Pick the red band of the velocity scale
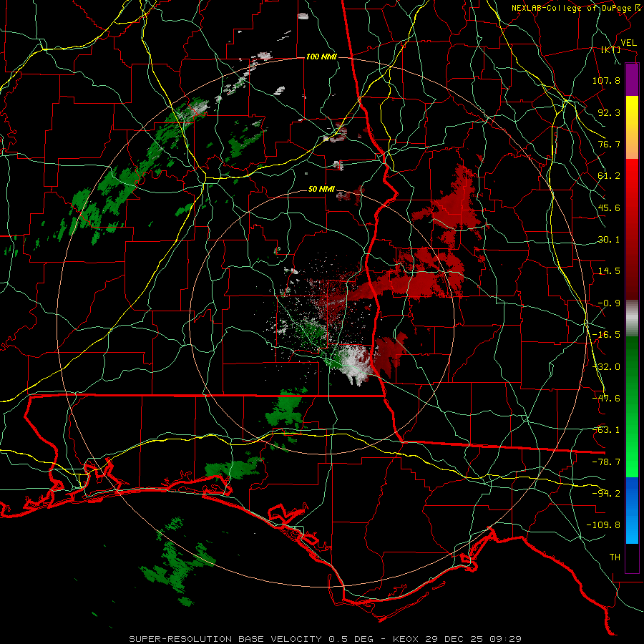The image size is (644, 644). tap(632, 229)
